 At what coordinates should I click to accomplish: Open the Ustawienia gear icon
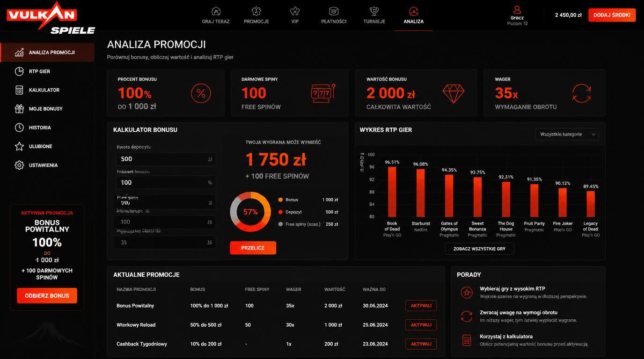pyautogui.click(x=19, y=165)
